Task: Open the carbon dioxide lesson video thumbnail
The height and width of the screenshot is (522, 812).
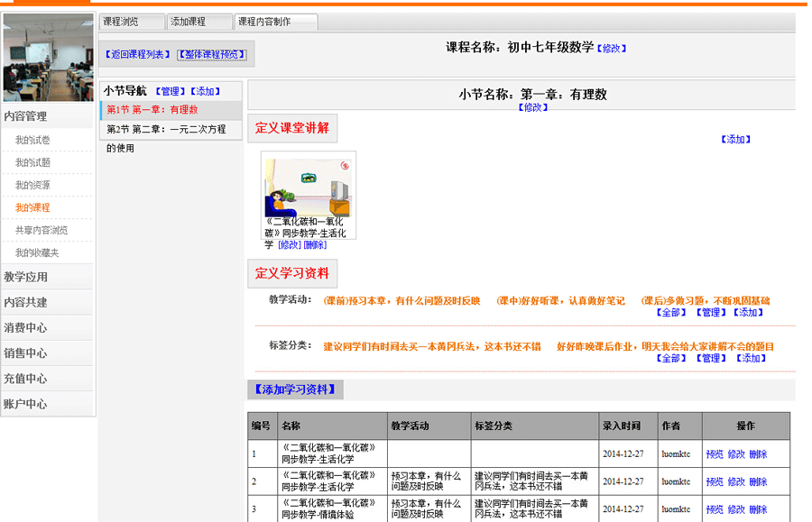Action: click(x=308, y=184)
